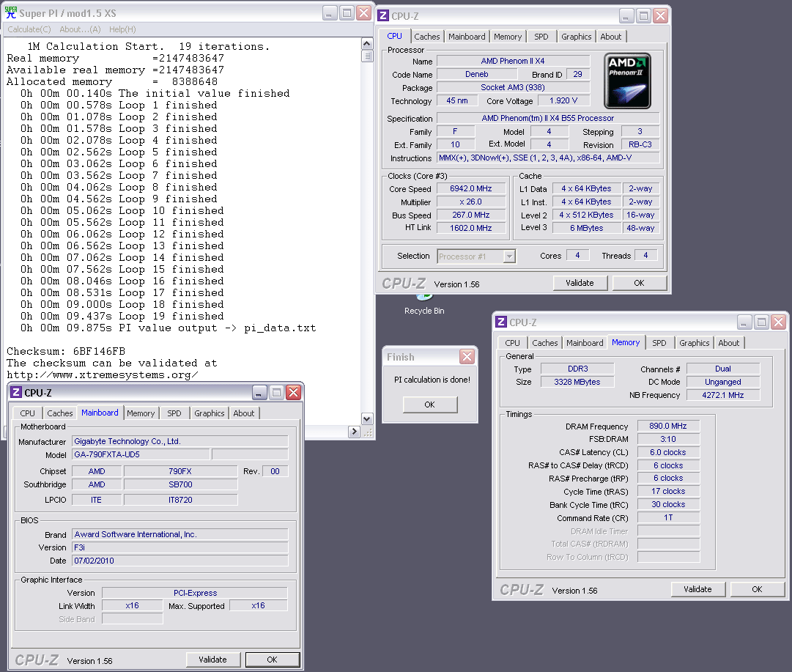Maximize the Super PI window
Image resolution: width=792 pixels, height=672 pixels.
click(347, 12)
